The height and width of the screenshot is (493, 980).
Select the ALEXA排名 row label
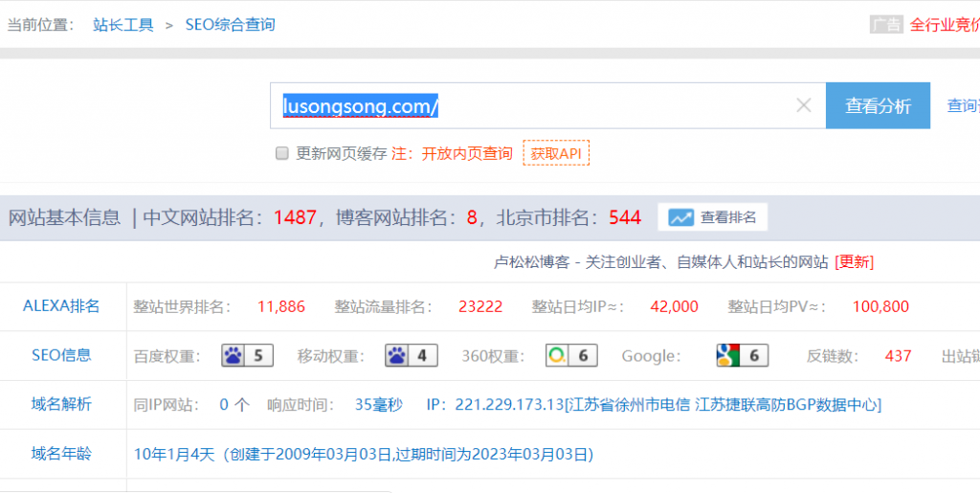[61, 306]
